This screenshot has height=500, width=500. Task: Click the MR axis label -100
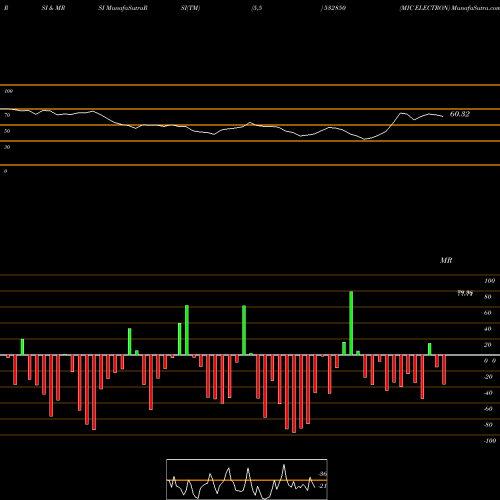[489, 441]
